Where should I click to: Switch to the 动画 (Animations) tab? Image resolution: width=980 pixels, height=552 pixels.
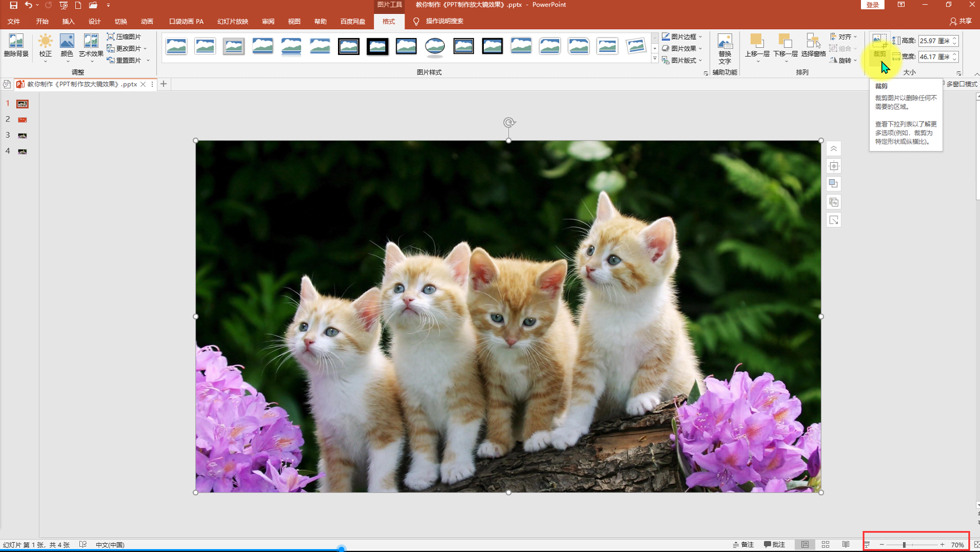pyautogui.click(x=147, y=22)
